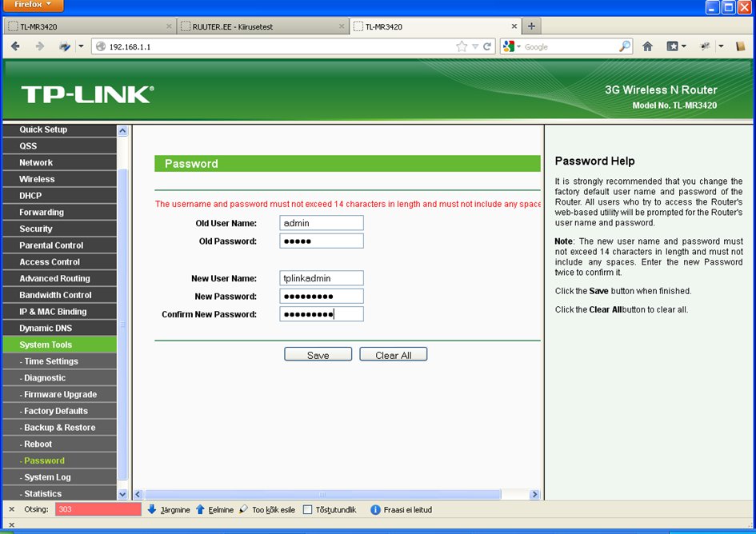Find previous match with Eelmine arrow

214,509
